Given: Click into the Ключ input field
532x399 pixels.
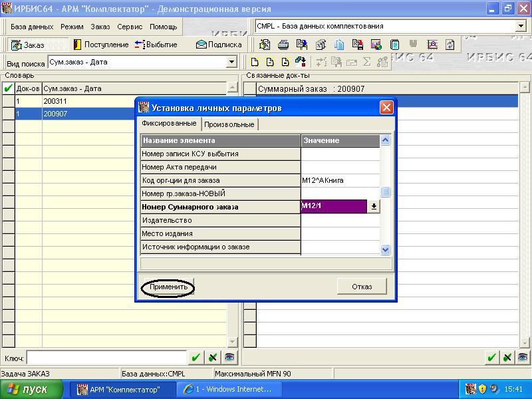Looking at the screenshot, I should [106, 358].
